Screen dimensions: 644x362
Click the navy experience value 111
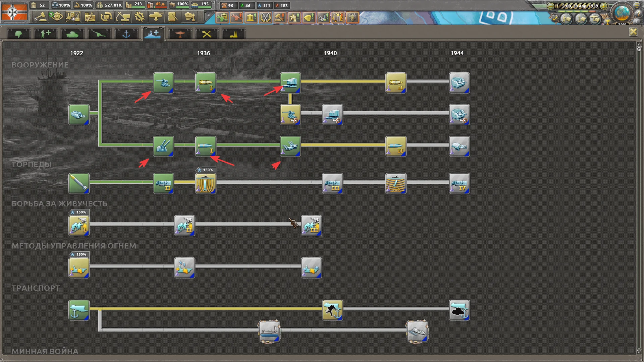tap(266, 5)
